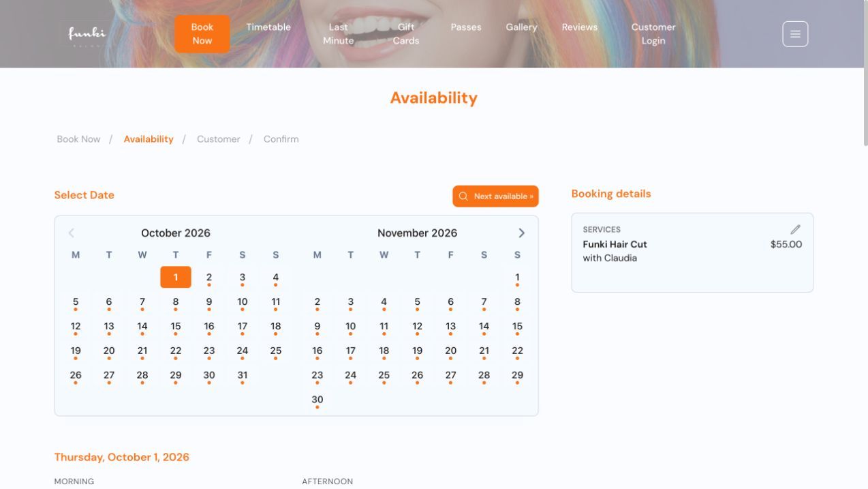Select November 1 in calendar
Screen dimensions: 868x489
[x=518, y=278]
